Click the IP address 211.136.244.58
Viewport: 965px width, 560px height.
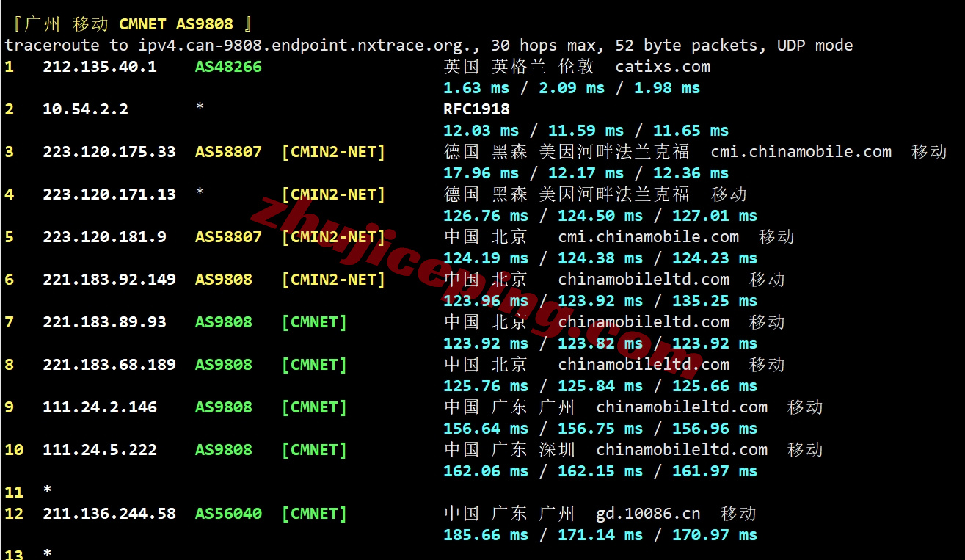click(109, 514)
